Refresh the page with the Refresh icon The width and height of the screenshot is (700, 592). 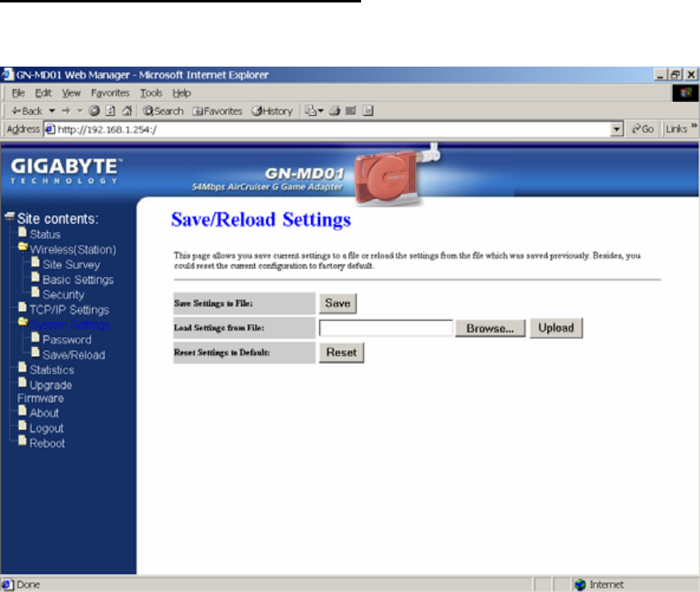pos(110,111)
